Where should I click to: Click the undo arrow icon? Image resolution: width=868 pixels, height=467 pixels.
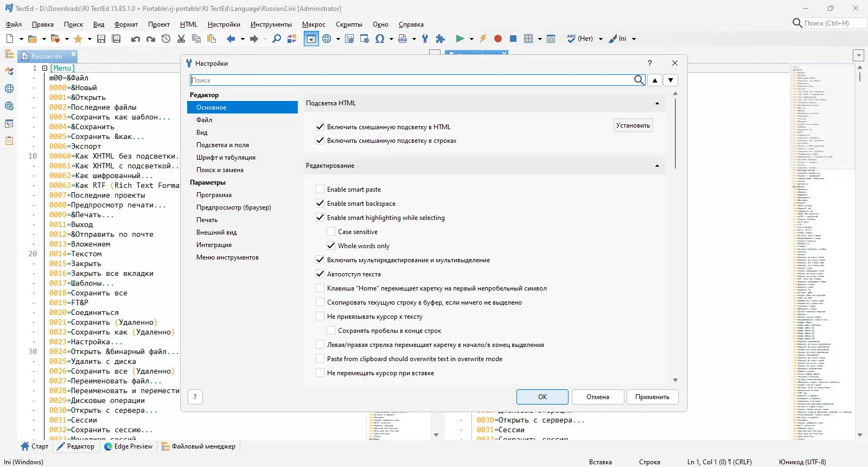(136, 39)
